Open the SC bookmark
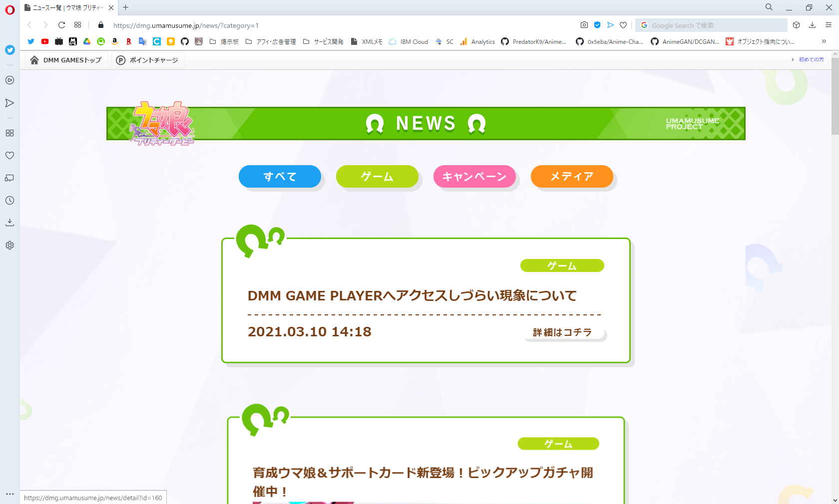839x504 pixels. point(444,41)
